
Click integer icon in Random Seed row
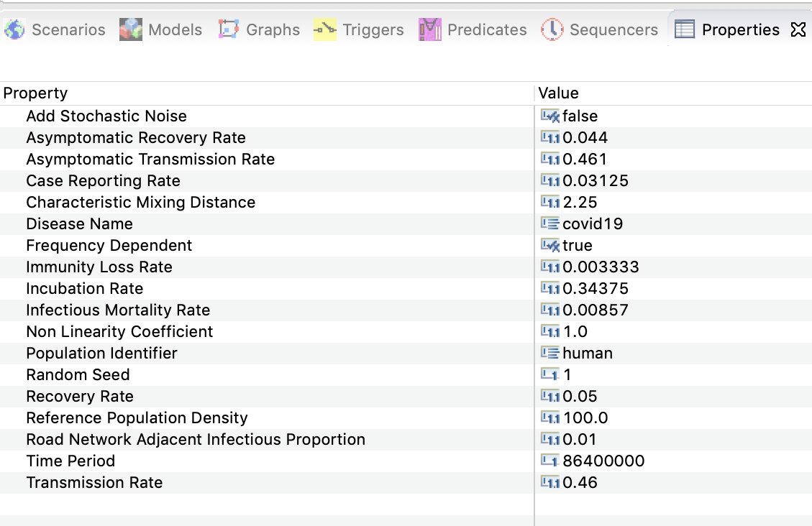tap(550, 374)
